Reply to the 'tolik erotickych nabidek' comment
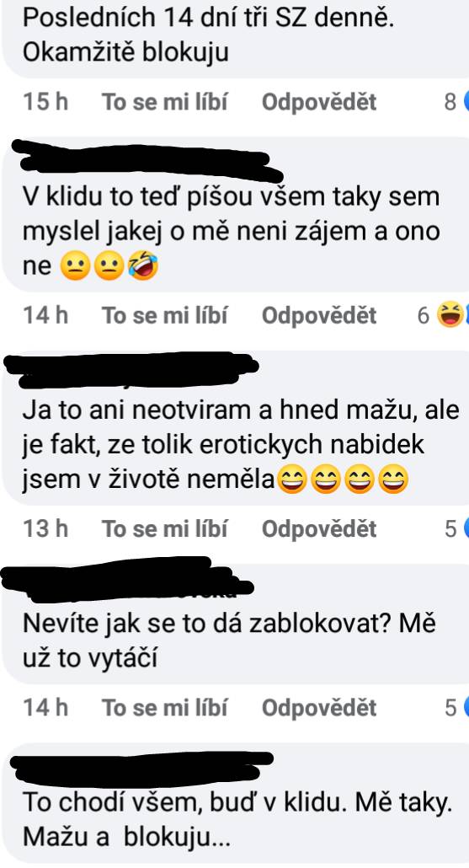 319,528
